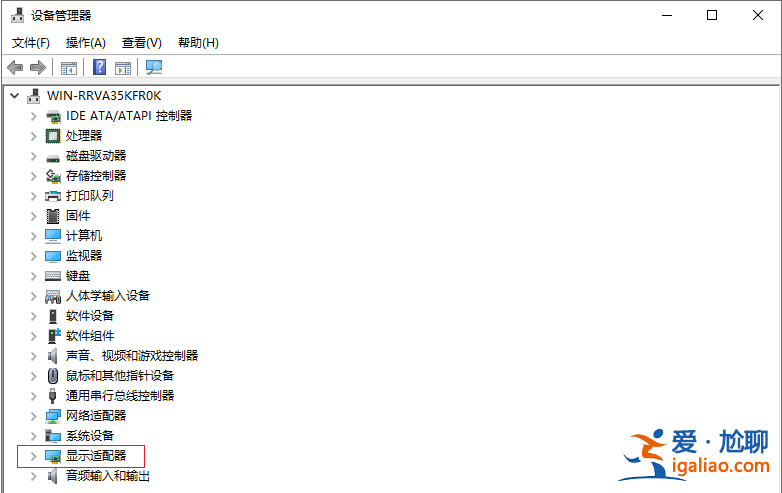Select the 打印队列 tree label
Image resolution: width=782 pixels, height=493 pixels.
[90, 195]
